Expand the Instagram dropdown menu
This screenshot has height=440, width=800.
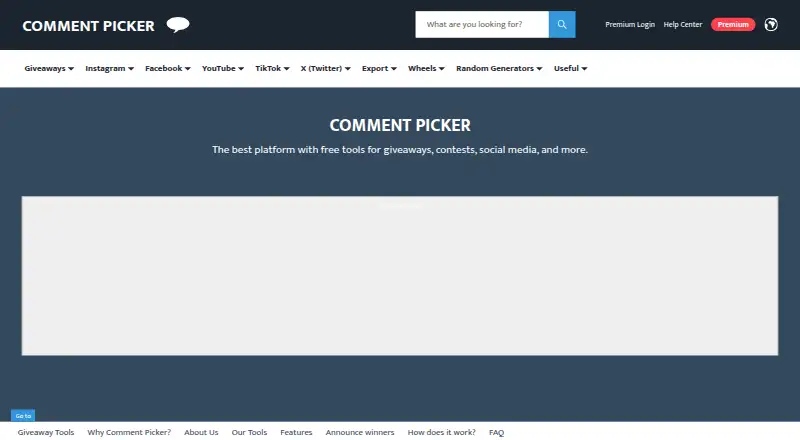coord(109,68)
